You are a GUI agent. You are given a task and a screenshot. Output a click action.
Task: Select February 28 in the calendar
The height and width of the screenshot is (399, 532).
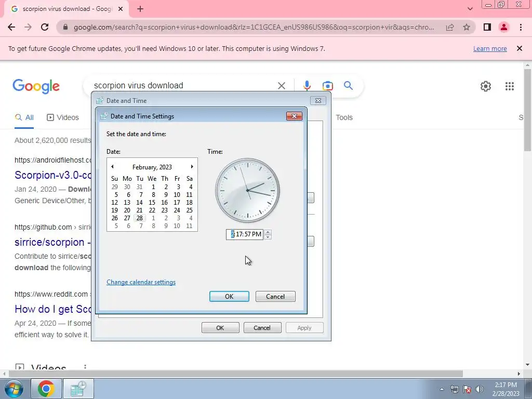[x=139, y=218]
